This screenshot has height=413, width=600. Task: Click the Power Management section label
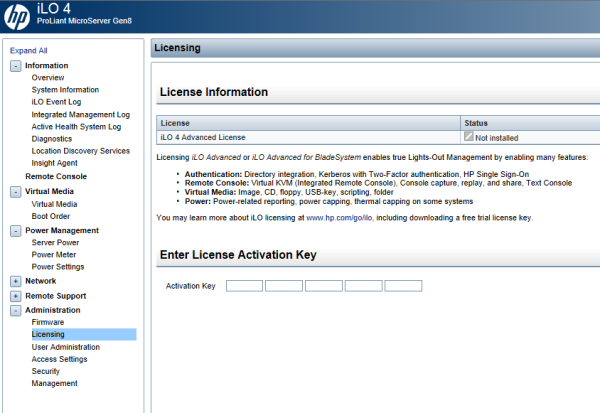(62, 230)
